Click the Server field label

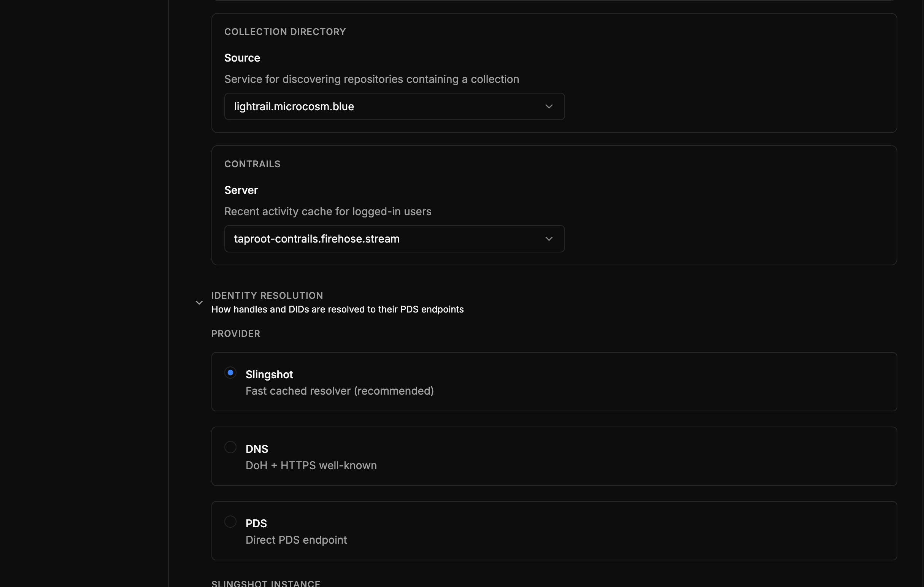241,190
